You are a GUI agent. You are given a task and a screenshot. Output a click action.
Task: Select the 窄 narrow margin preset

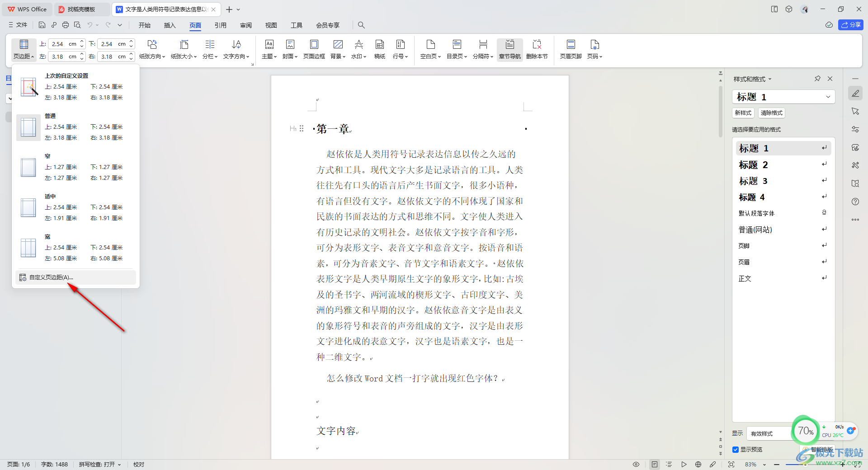75,167
